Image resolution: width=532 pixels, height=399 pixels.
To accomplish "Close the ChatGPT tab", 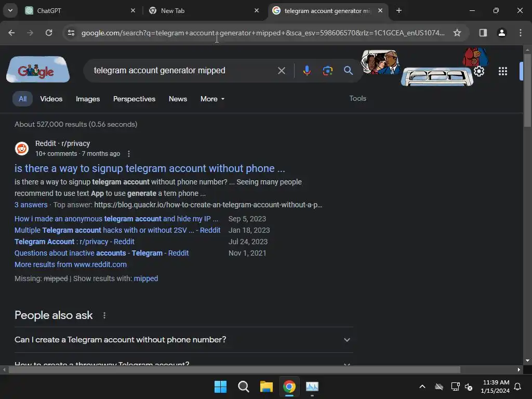I will 133,11.
